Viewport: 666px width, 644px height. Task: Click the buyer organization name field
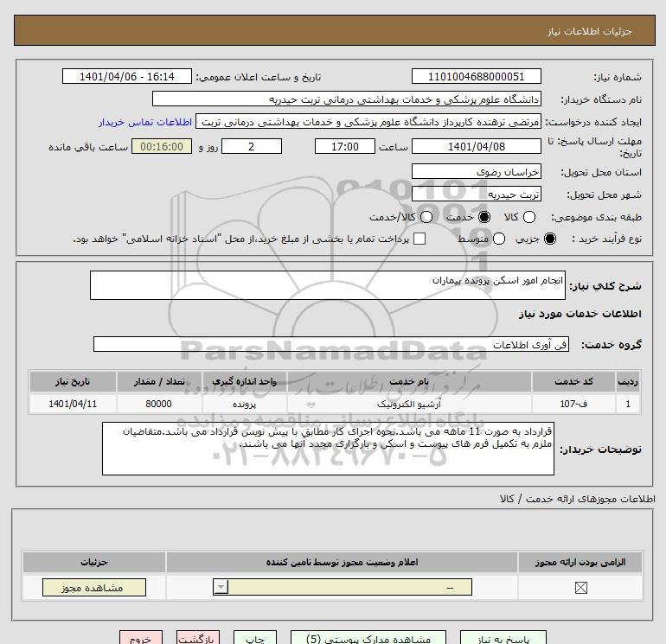347,99
